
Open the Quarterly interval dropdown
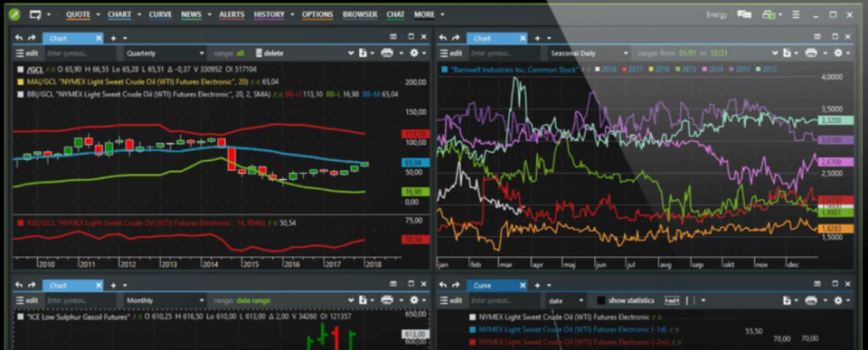(165, 53)
